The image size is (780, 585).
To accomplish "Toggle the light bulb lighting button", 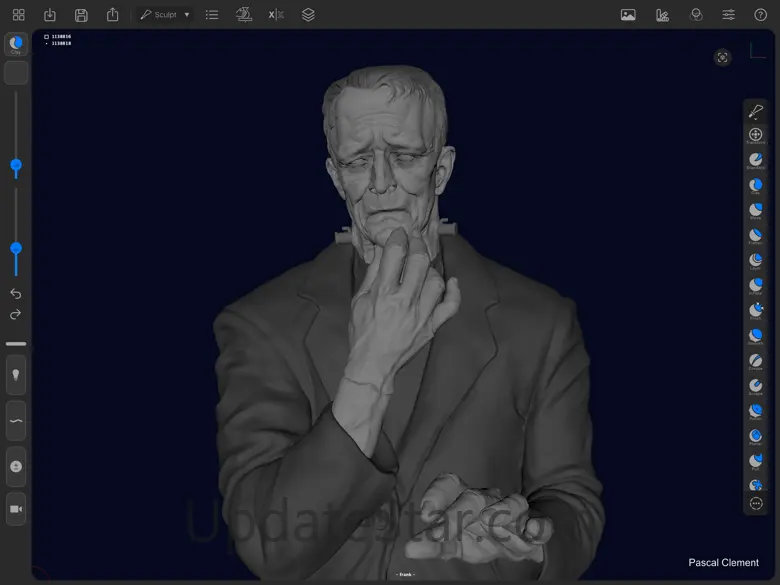I will coord(16,375).
